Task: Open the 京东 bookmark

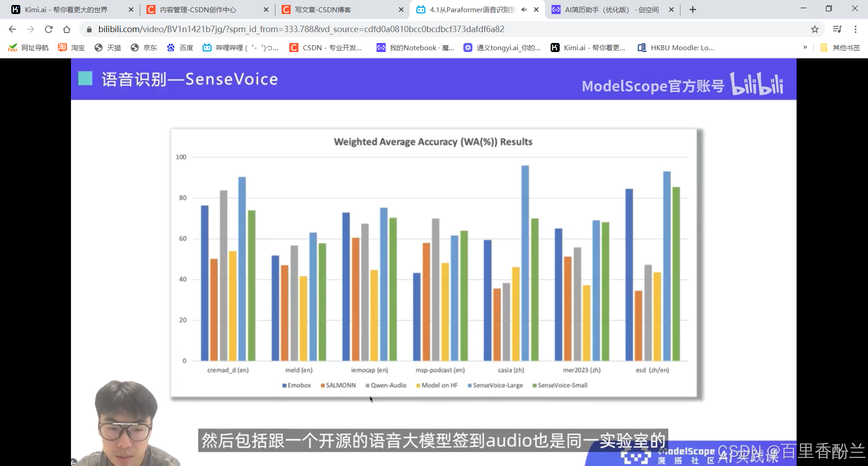Action: click(x=144, y=48)
